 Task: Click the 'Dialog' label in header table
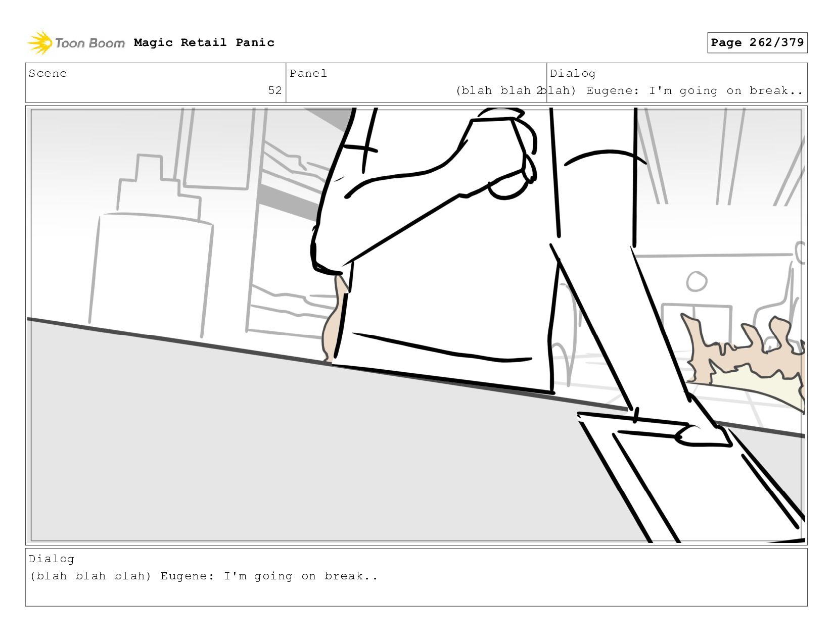click(573, 74)
